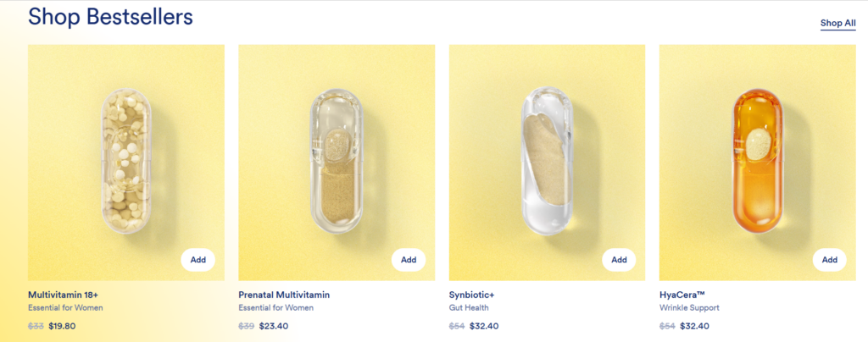Open the Synbiotic+ capsule image
Screen dimensions: 868x342
tap(547, 161)
